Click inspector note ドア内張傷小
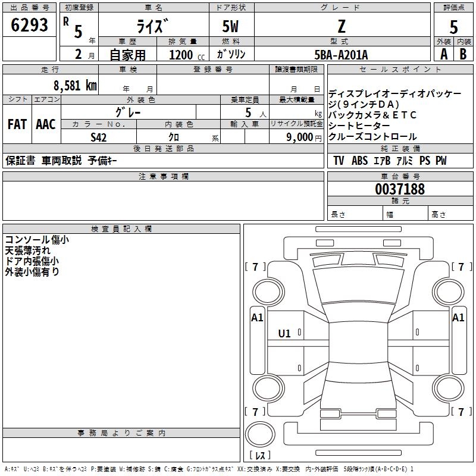 pyautogui.click(x=32, y=261)
